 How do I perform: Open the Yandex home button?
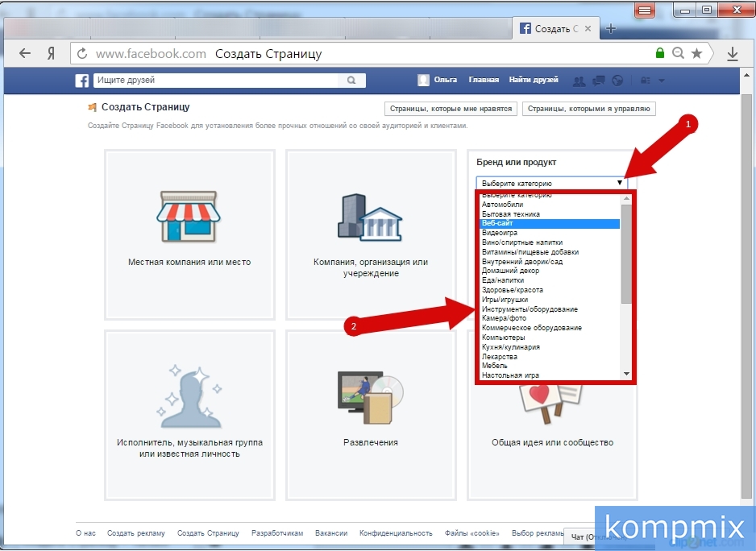point(51,53)
